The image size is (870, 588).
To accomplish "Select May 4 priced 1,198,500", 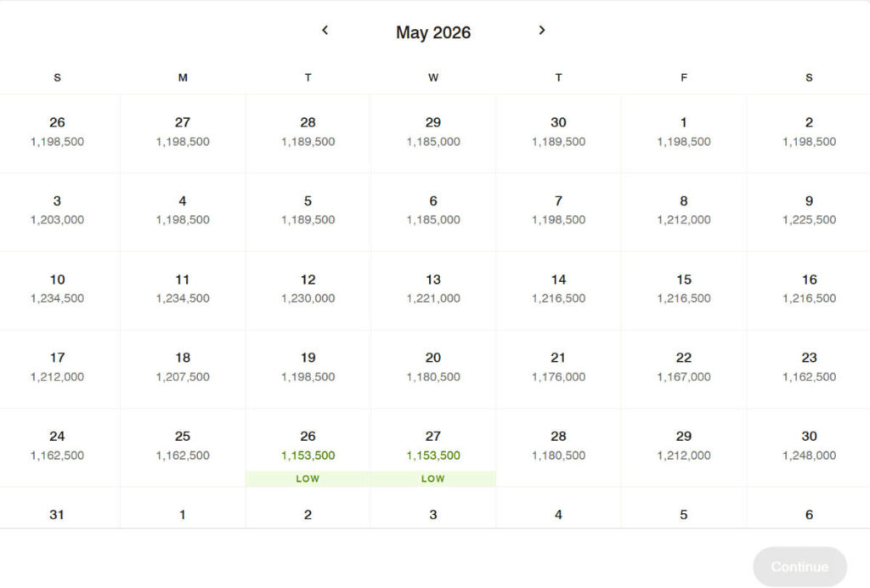I will click(x=182, y=211).
